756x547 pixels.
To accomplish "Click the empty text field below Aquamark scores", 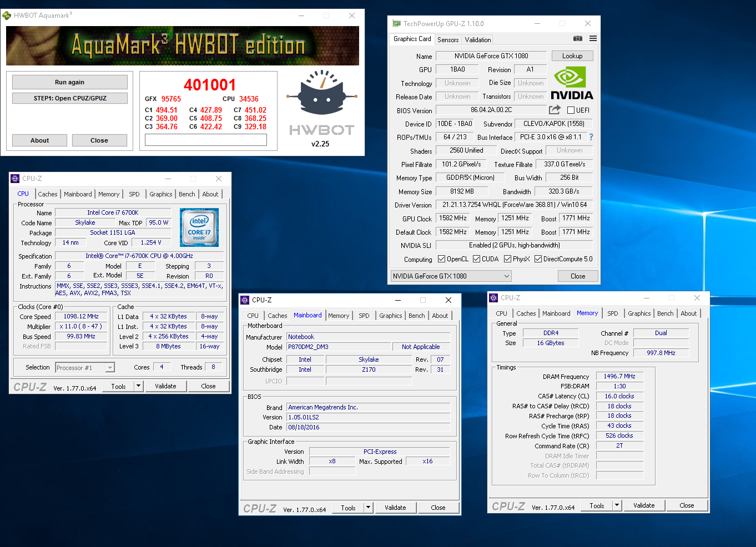I will 206,140.
